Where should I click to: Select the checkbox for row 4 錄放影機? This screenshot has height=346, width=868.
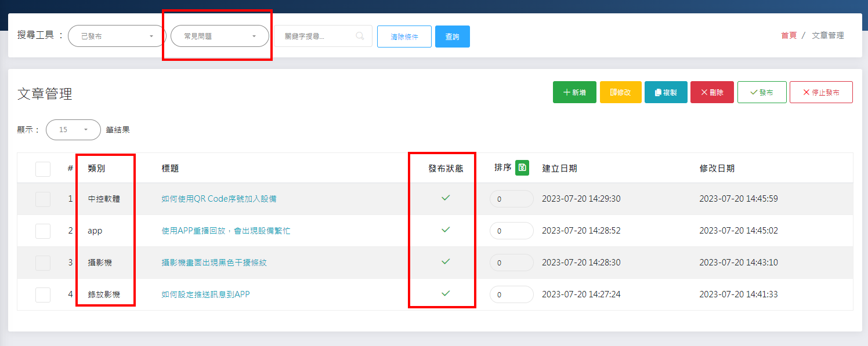pos(43,294)
